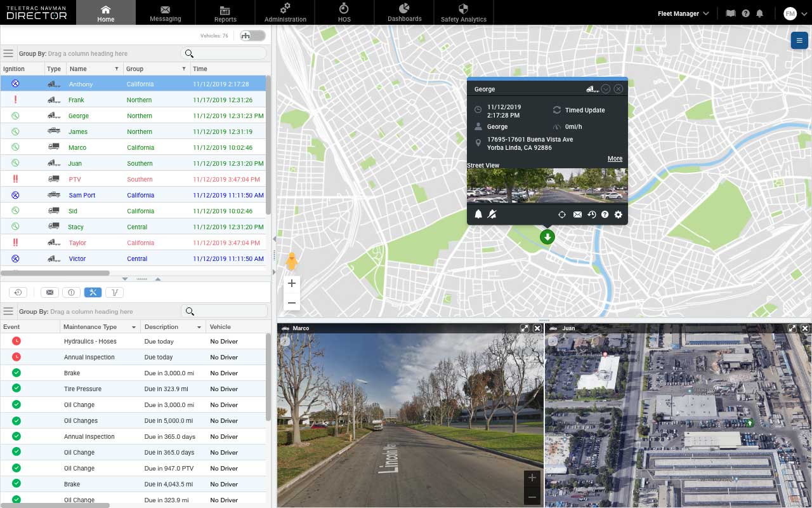This screenshot has height=508, width=812.
Task: Click the More link in George's popup
Action: click(x=614, y=158)
